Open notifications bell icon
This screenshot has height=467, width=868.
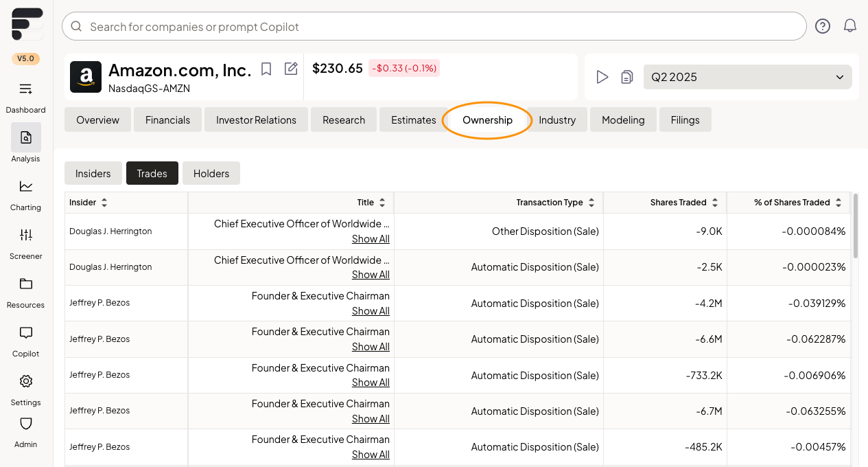pos(850,26)
